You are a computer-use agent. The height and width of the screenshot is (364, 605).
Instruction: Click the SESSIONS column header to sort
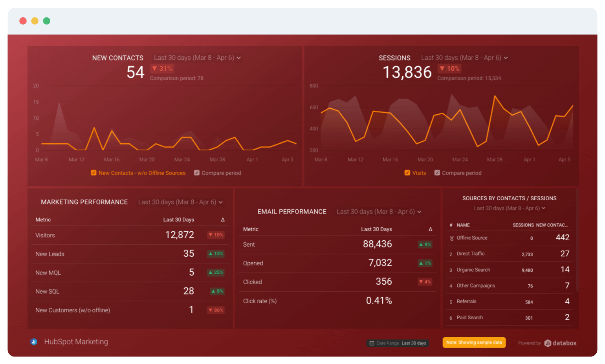coord(523,225)
